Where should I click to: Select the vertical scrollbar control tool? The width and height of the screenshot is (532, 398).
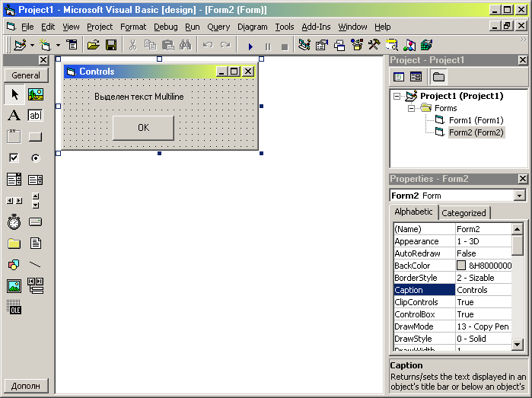35,201
